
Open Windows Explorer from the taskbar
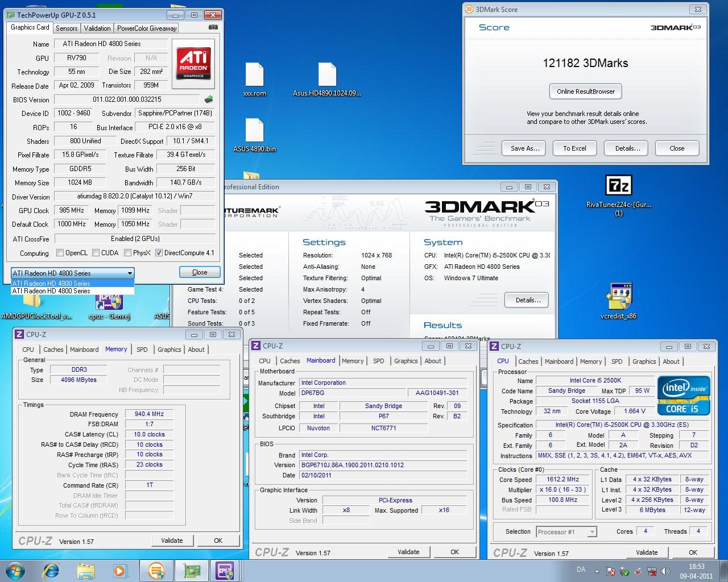coord(86,570)
